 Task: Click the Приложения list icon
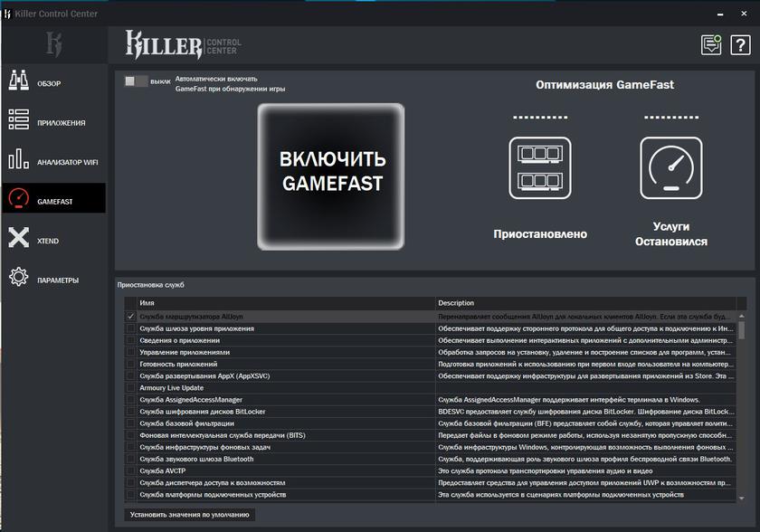click(x=19, y=121)
